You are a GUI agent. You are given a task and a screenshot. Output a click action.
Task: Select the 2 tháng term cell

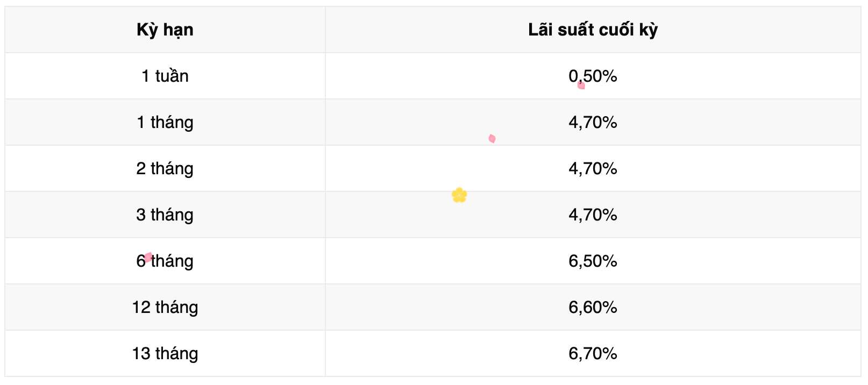(x=165, y=168)
